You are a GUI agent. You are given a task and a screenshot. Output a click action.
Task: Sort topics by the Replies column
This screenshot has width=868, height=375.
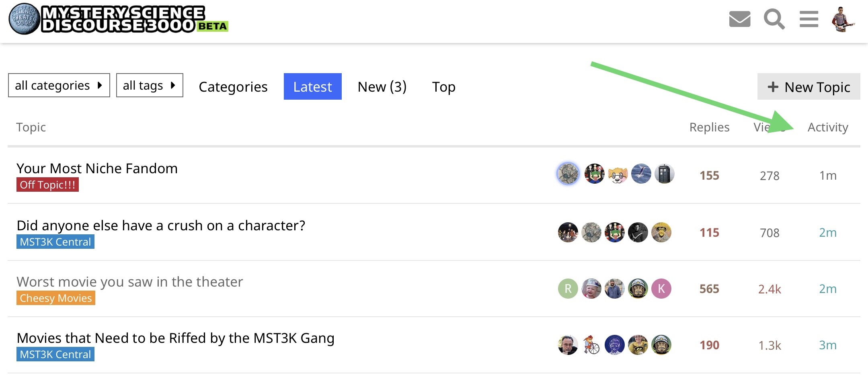pyautogui.click(x=709, y=127)
